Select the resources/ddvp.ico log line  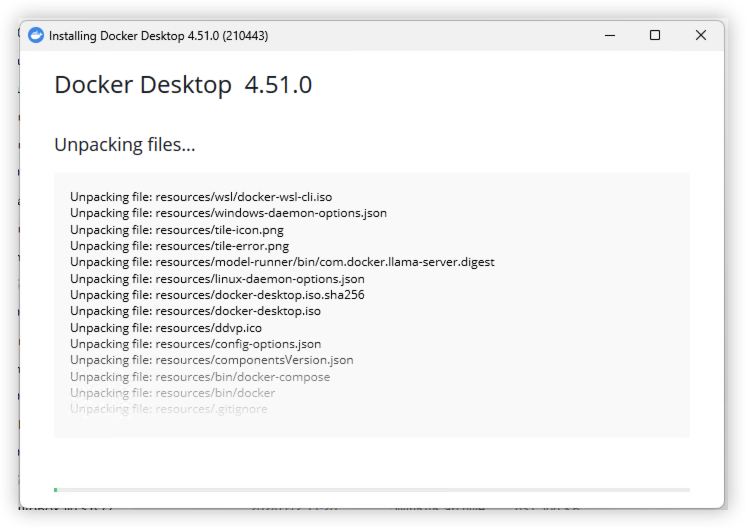(166, 328)
